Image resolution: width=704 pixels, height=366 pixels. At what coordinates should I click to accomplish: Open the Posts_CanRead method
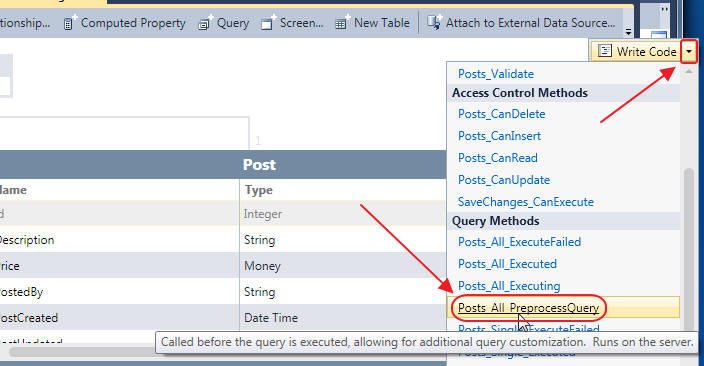coord(497,158)
